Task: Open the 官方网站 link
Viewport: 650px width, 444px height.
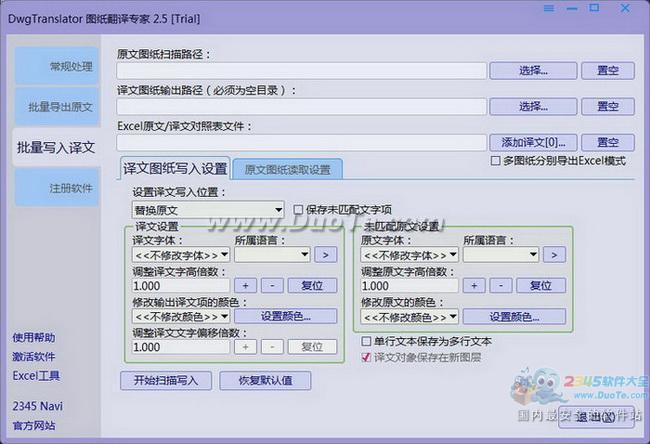Action: (x=34, y=425)
